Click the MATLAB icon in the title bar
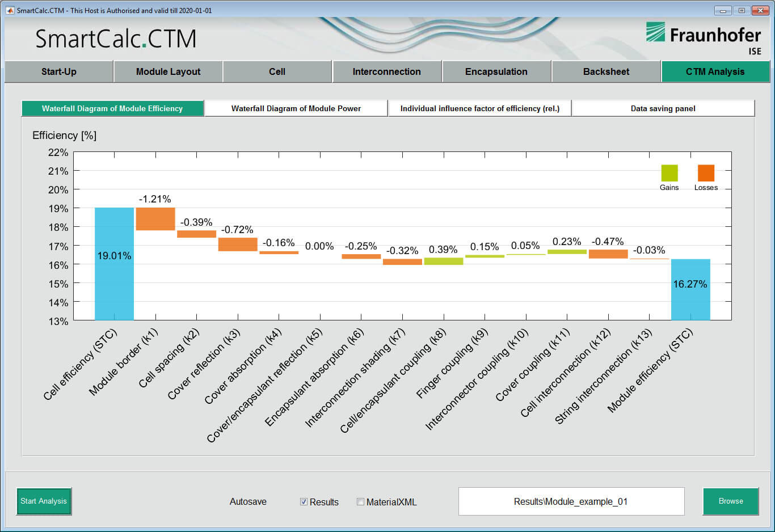775x532 pixels. point(10,10)
